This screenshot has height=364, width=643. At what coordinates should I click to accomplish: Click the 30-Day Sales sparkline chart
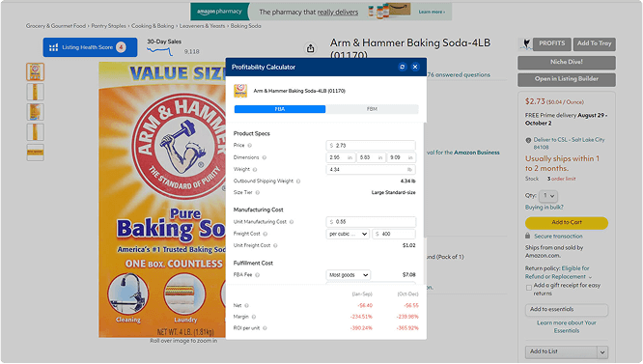click(x=160, y=51)
